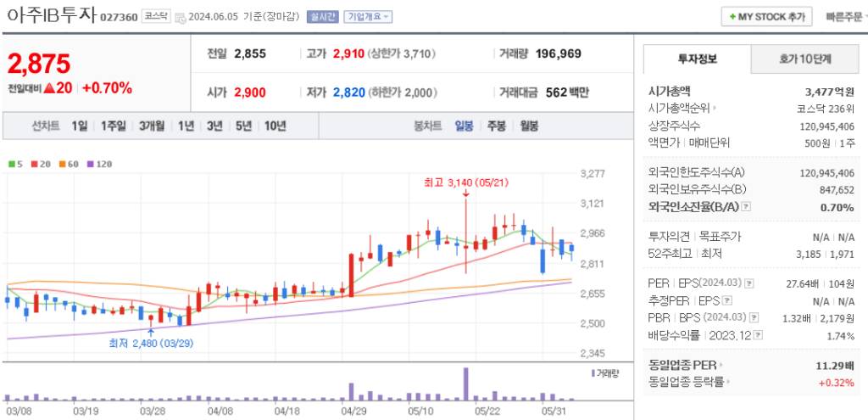Select the 월봉 monthly candle chart
The height and width of the screenshot is (420, 868).
point(529,126)
